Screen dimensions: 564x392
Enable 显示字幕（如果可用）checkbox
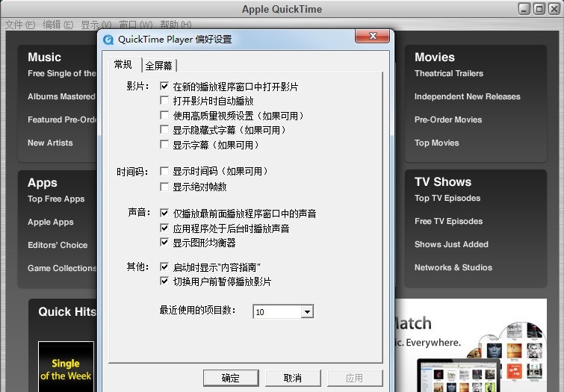click(x=164, y=145)
